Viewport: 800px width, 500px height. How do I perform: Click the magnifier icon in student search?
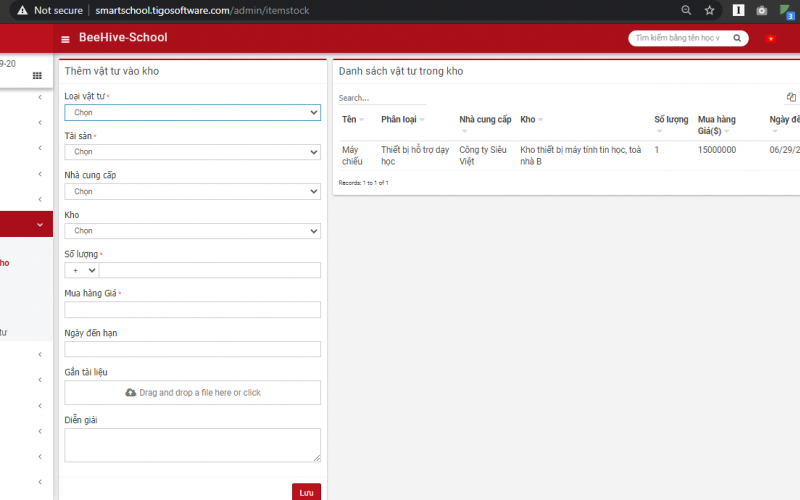[x=737, y=39]
